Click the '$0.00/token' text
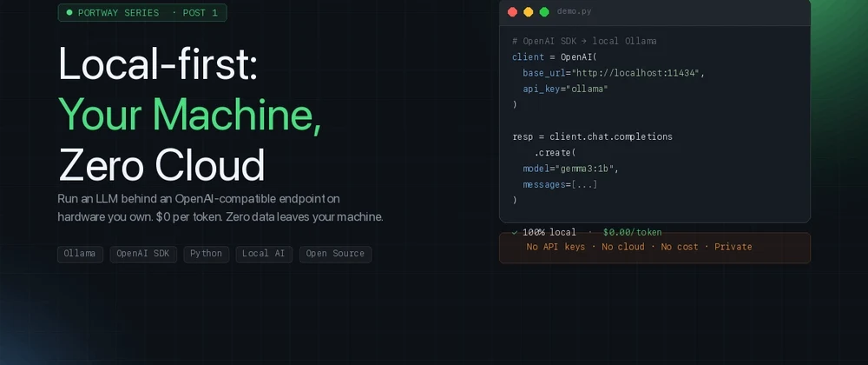 [633, 233]
